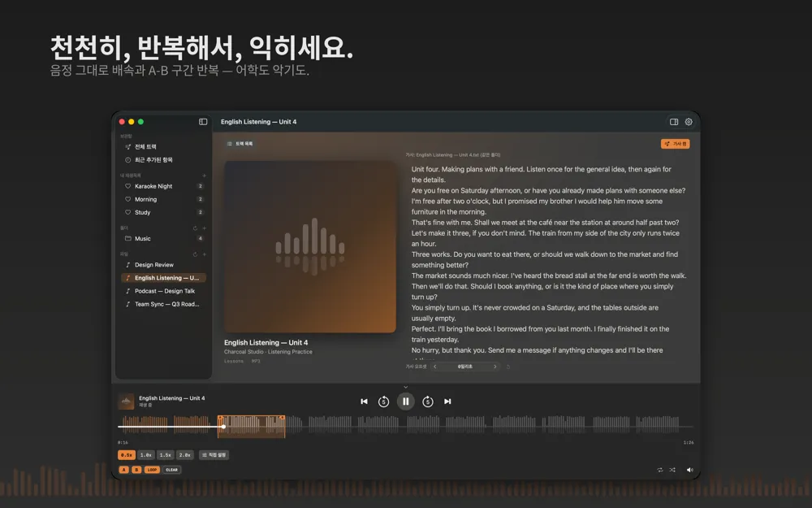
Task: Refresh the folders section
Action: 195,228
